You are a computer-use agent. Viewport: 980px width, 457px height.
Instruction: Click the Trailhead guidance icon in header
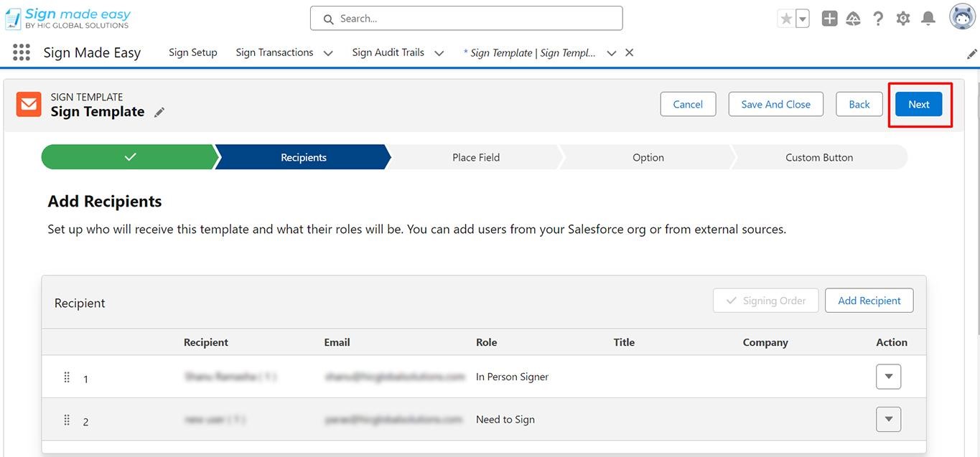(x=853, y=19)
